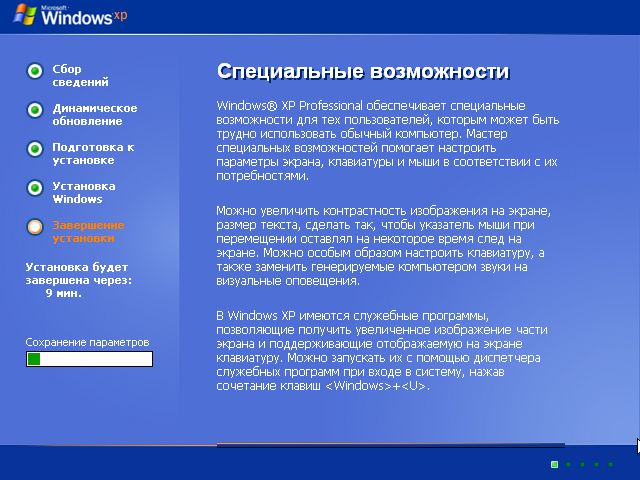This screenshot has height=480, width=640.
Task: Click the Сохранение параметров status label
Action: pyautogui.click(x=87, y=341)
